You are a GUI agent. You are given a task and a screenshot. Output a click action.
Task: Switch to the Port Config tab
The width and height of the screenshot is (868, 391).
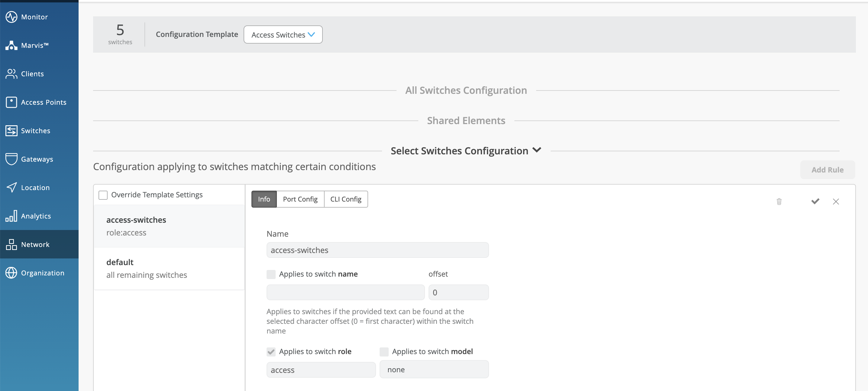300,199
